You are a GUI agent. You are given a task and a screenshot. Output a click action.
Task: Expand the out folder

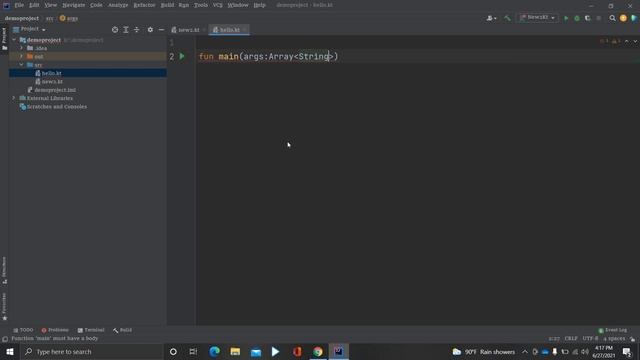22,56
